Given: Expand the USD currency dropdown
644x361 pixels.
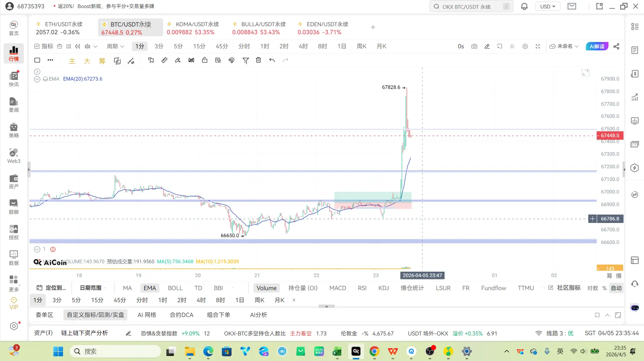Looking at the screenshot, I should coord(547,6).
